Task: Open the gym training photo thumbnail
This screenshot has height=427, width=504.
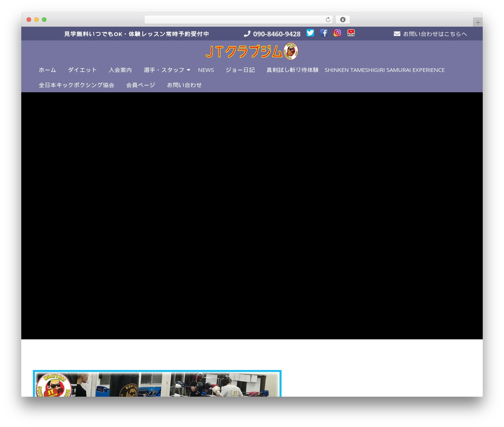Action: 157,383
